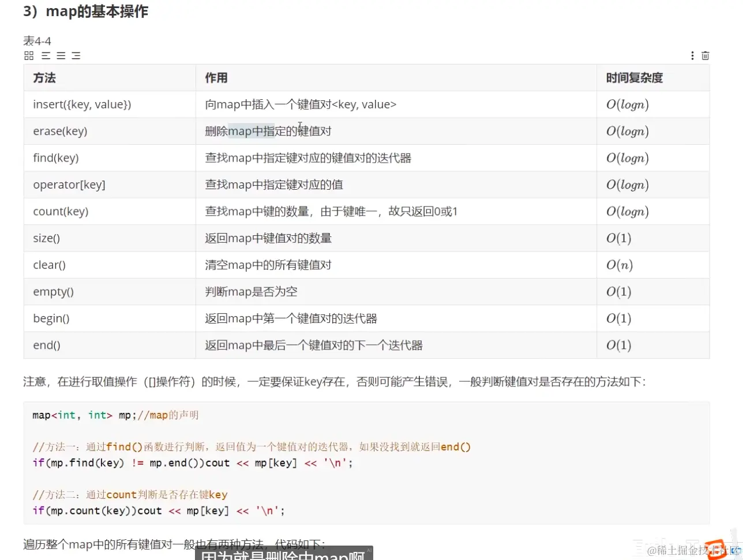This screenshot has height=560, width=743.
Task: Open the table's three-dot more menu
Action: click(692, 55)
